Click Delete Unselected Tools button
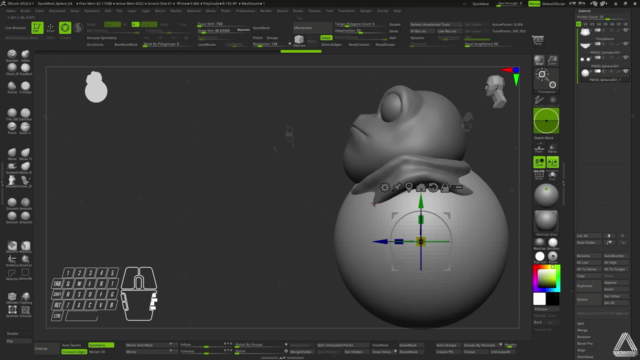640x360 pixels. pyautogui.click(x=436, y=24)
